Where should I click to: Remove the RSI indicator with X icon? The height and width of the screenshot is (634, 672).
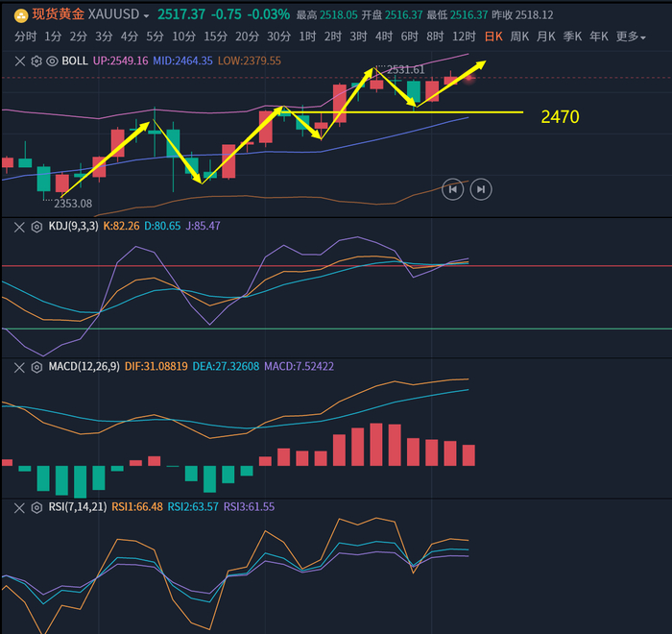(x=21, y=506)
